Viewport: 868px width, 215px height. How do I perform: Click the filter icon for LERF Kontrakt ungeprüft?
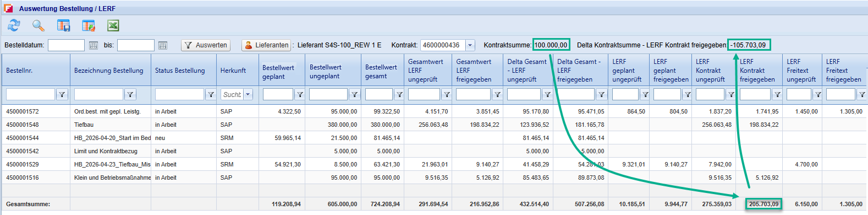pos(730,94)
